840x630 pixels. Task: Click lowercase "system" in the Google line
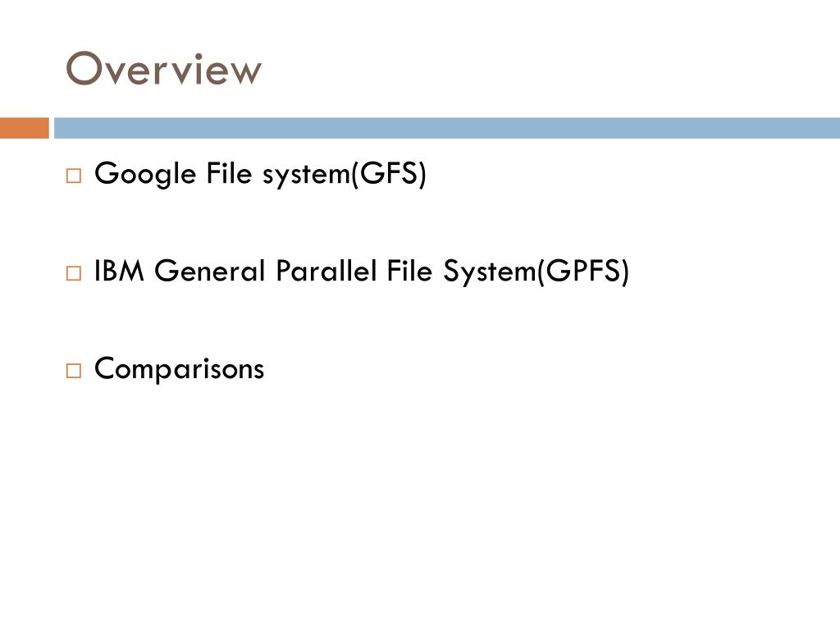(x=307, y=176)
